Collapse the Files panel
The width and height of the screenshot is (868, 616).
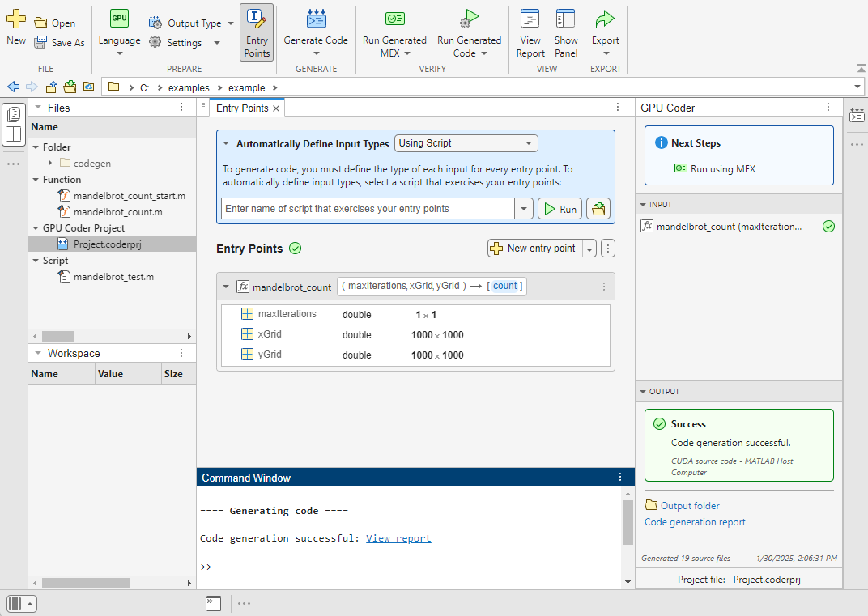(37, 108)
